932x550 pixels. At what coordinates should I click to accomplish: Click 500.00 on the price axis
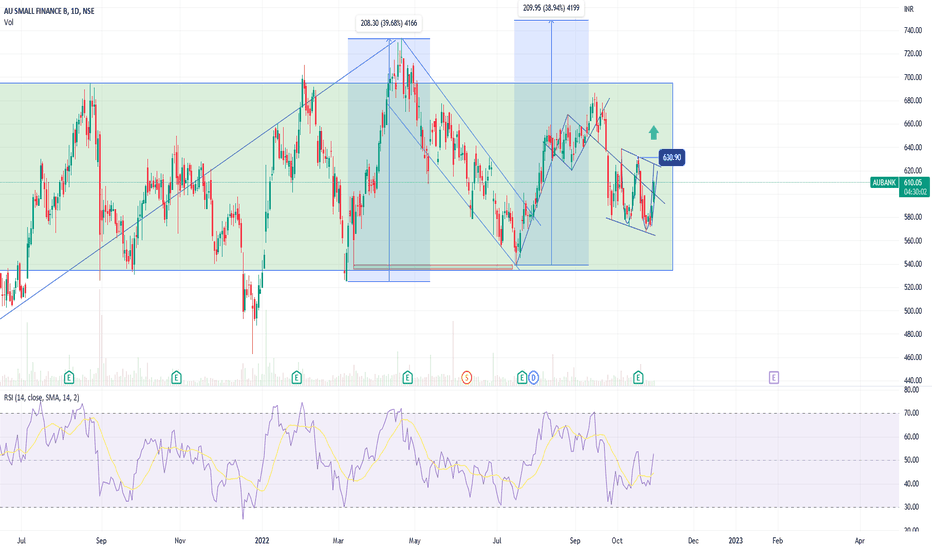point(912,311)
